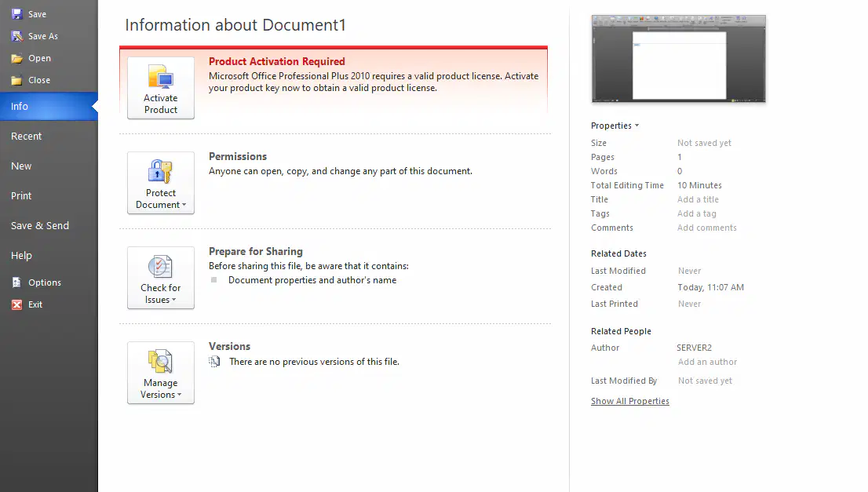
Task: Click the Save As label
Action: click(x=43, y=36)
